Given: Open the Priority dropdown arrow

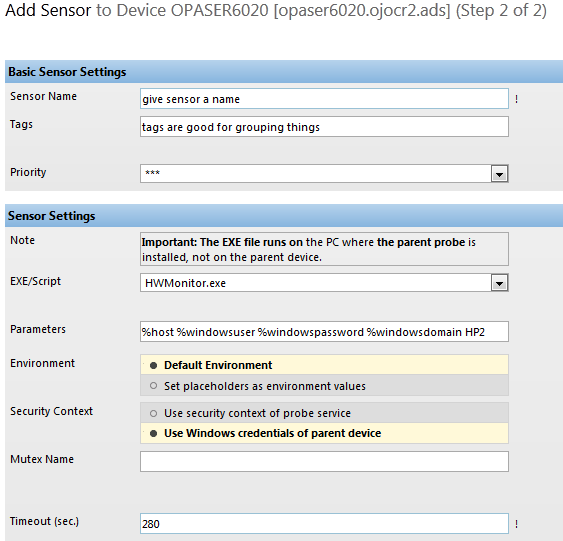Looking at the screenshot, I should (x=499, y=174).
